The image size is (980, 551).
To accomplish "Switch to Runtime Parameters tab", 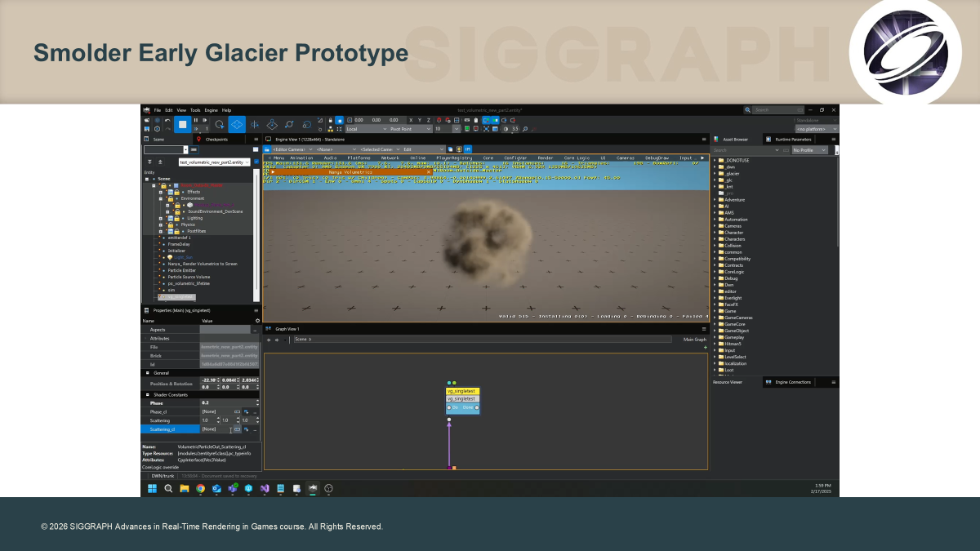I will tap(789, 140).
